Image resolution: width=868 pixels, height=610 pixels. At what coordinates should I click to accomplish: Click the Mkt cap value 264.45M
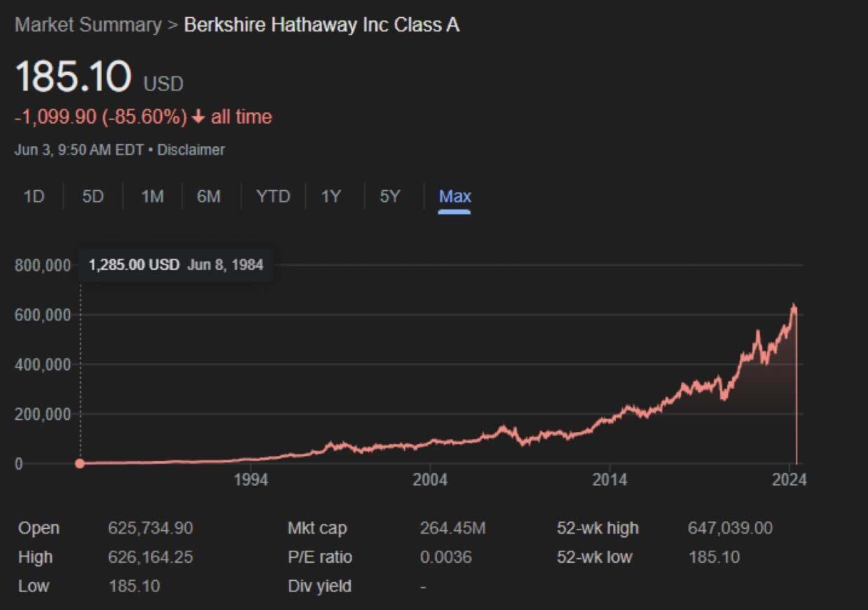point(452,528)
